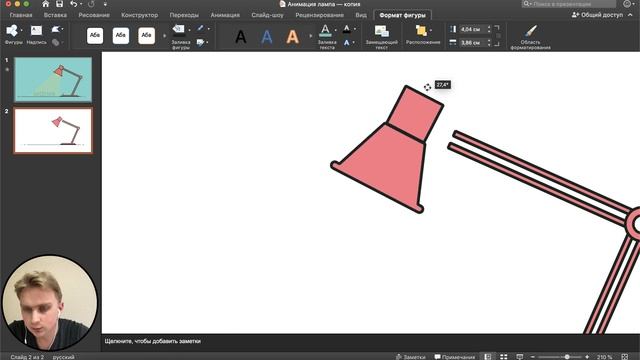Open the Анимация tab
Screen dimensions: 640x360
tap(225, 15)
